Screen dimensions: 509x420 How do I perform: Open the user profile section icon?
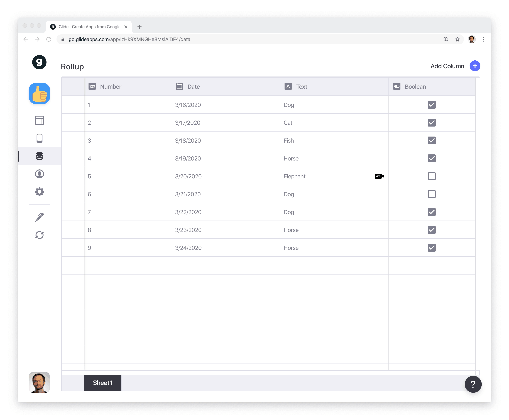(x=39, y=174)
